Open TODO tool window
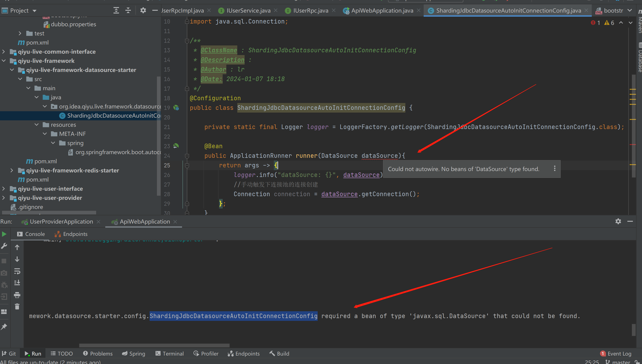The image size is (642, 364). pos(62,353)
